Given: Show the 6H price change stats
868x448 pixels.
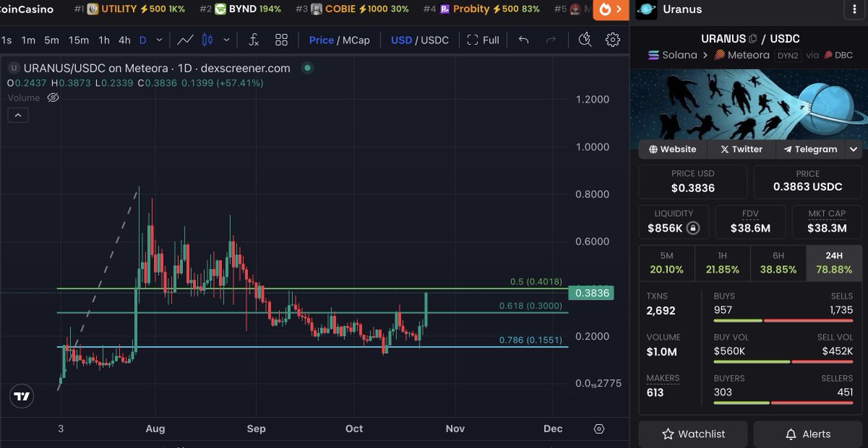Looking at the screenshot, I should coord(778,263).
